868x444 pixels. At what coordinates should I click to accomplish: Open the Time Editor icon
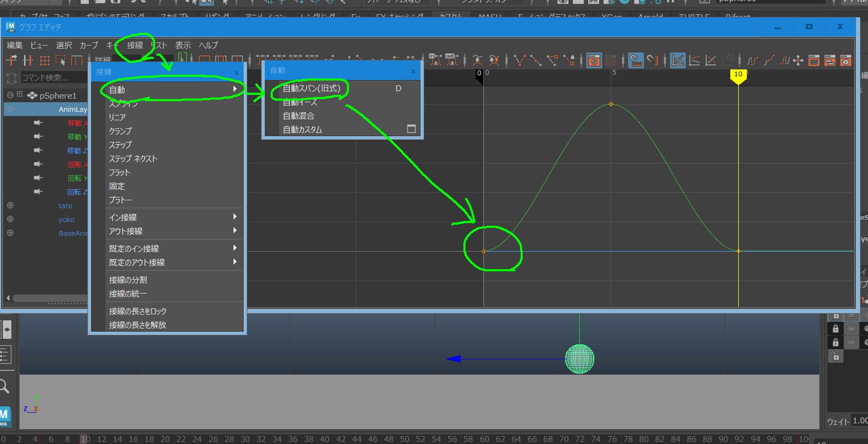(x=846, y=60)
